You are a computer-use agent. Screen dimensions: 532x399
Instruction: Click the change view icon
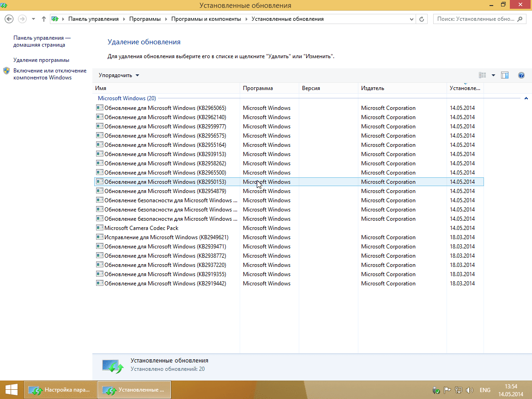coord(483,75)
